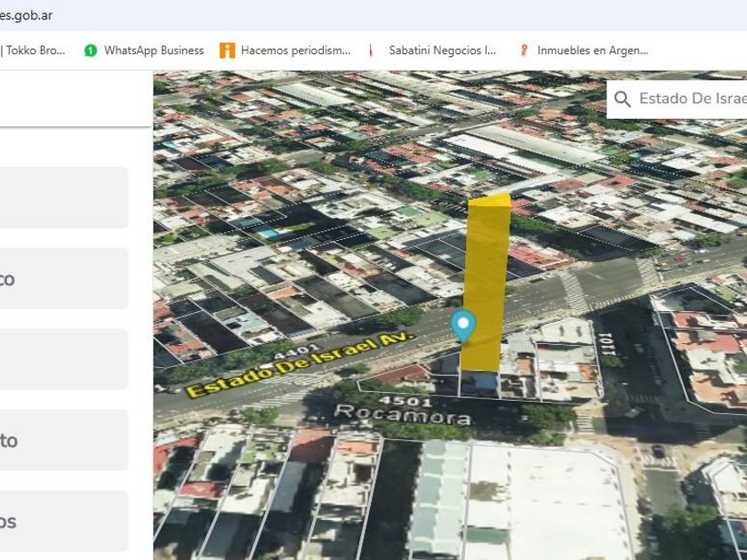Click the Inmuebles en Argen bookmark favicon

525,51
